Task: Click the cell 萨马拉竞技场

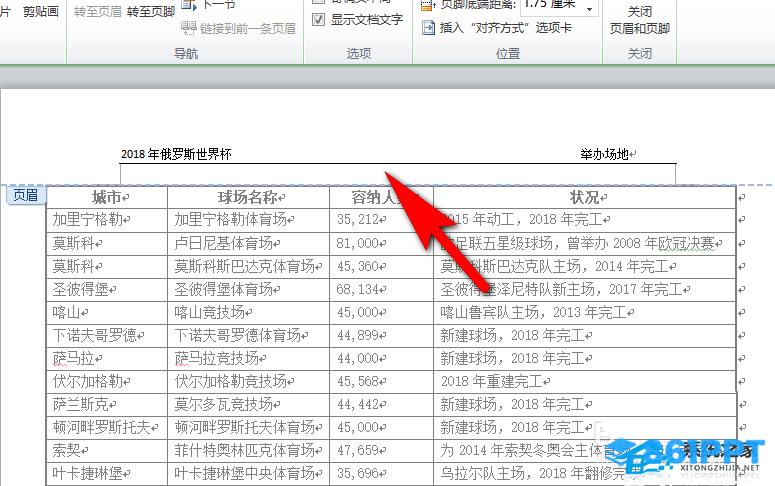Action: coord(249,358)
